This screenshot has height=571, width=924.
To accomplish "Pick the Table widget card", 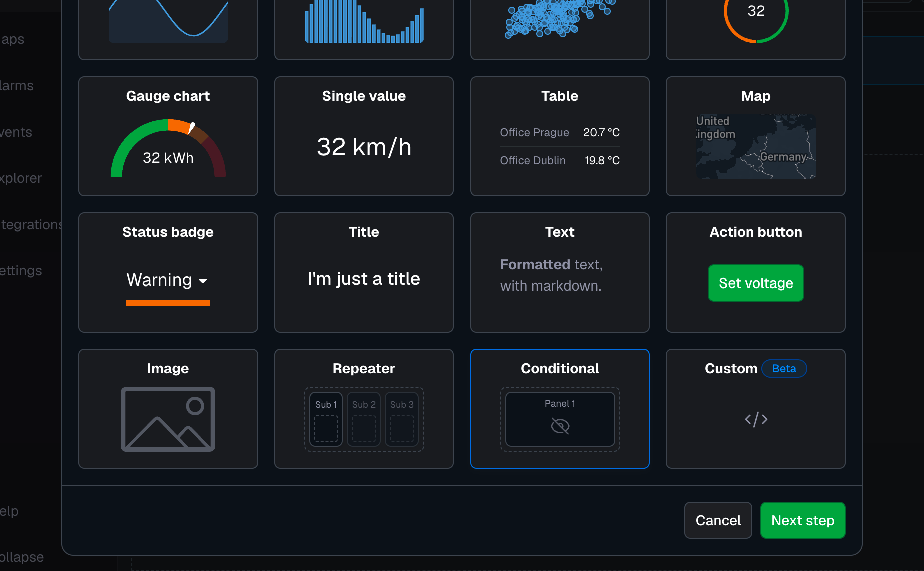I will (x=560, y=136).
